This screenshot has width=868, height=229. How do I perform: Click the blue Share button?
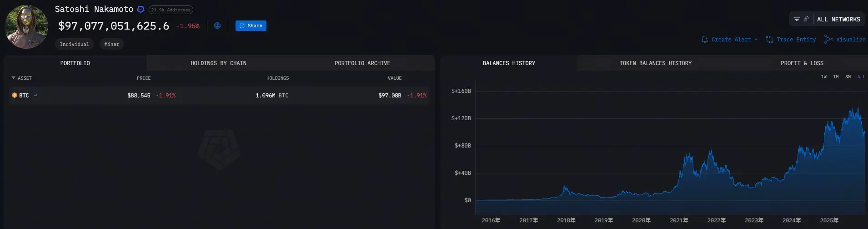(251, 26)
